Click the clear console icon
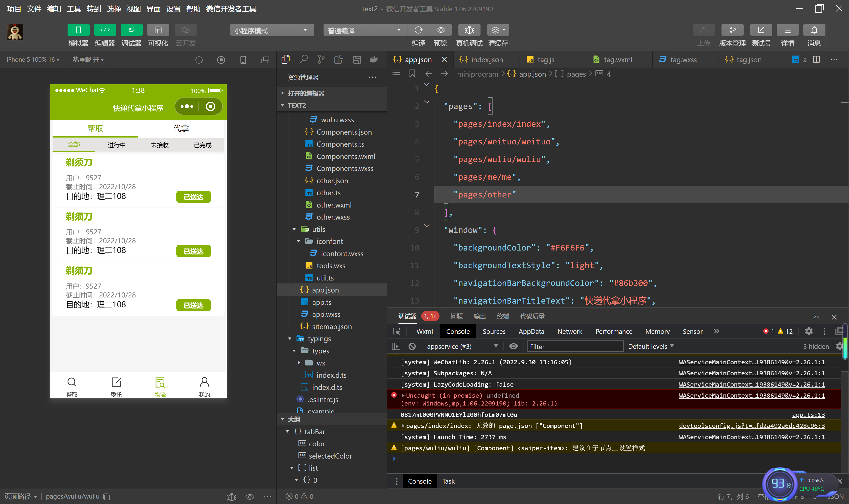Viewport: 849px width, 504px height. (x=412, y=346)
